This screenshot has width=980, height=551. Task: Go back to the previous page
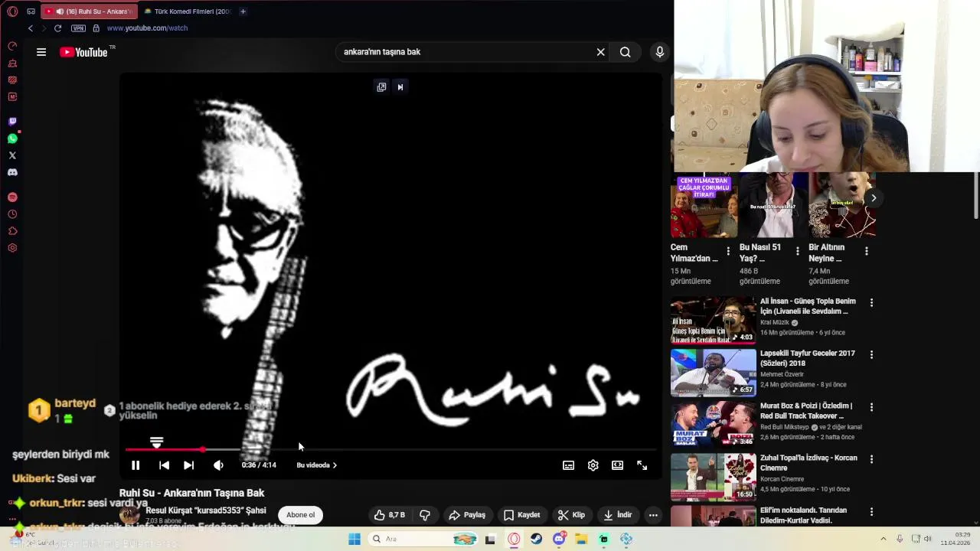tap(30, 28)
